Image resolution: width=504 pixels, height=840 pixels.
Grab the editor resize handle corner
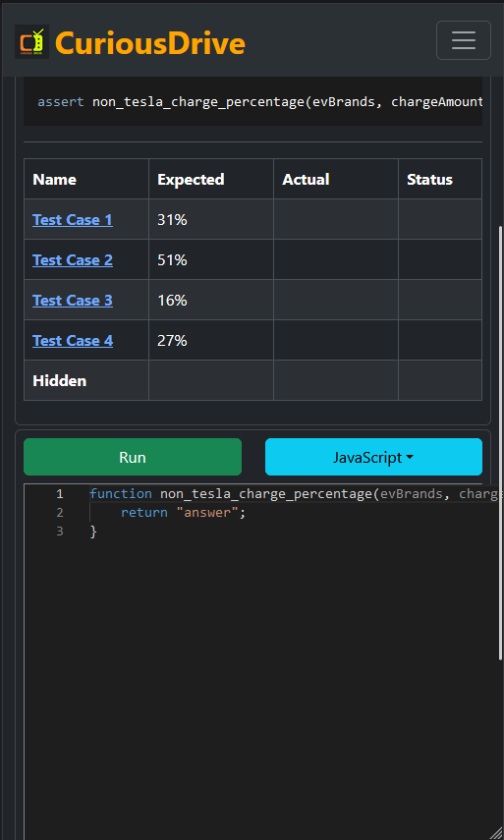point(496,832)
